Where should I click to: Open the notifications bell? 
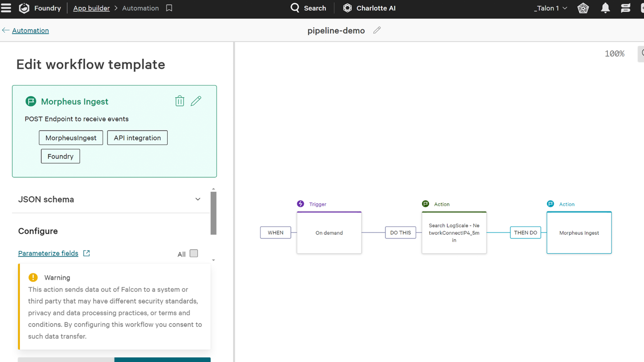tap(605, 8)
